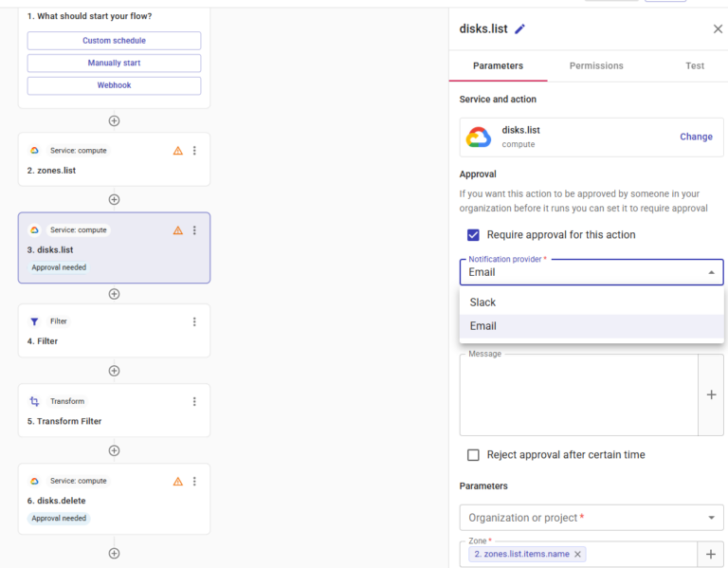This screenshot has height=568, width=728.
Task: Open the Test tab
Action: [x=695, y=65]
